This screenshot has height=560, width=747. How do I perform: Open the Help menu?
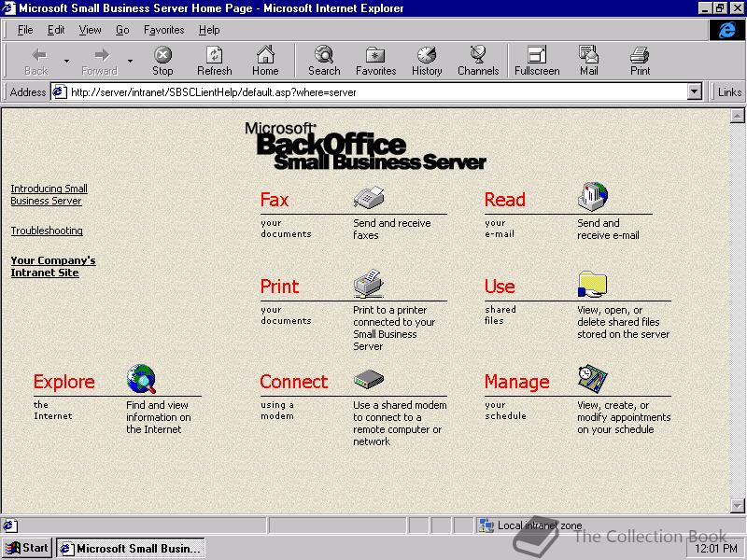click(209, 30)
